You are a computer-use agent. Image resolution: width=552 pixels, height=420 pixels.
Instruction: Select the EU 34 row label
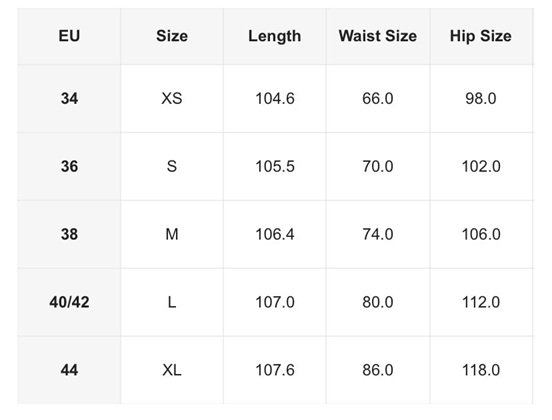(x=69, y=99)
